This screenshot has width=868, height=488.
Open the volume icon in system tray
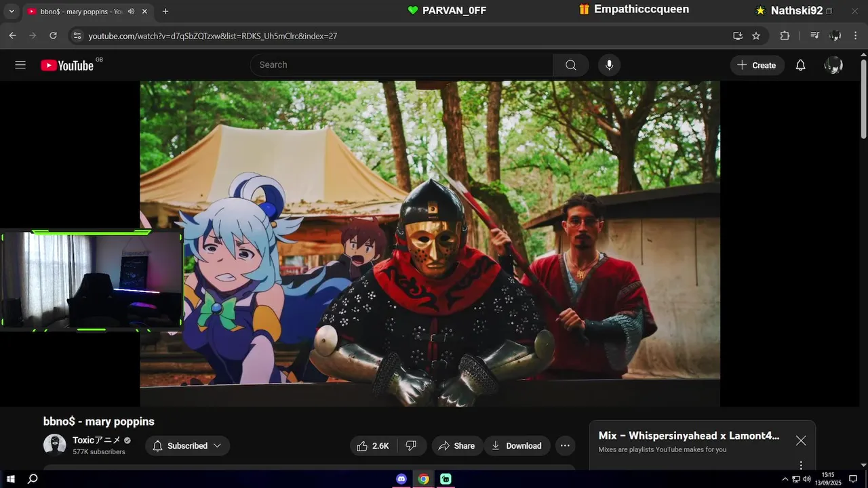pyautogui.click(x=807, y=479)
